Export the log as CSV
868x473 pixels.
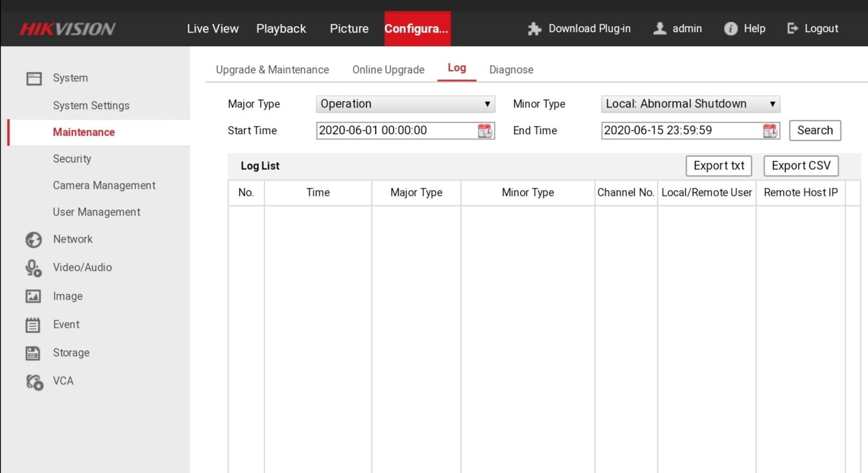pos(801,166)
